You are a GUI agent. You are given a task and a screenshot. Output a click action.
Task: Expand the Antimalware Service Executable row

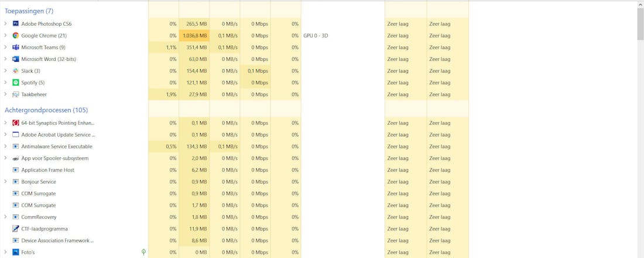click(x=6, y=147)
